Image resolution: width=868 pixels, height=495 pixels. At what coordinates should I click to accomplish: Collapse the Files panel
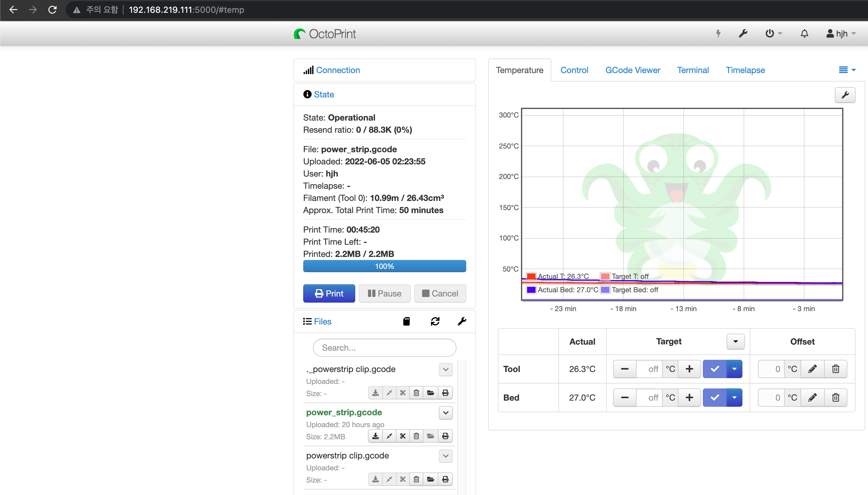(322, 321)
